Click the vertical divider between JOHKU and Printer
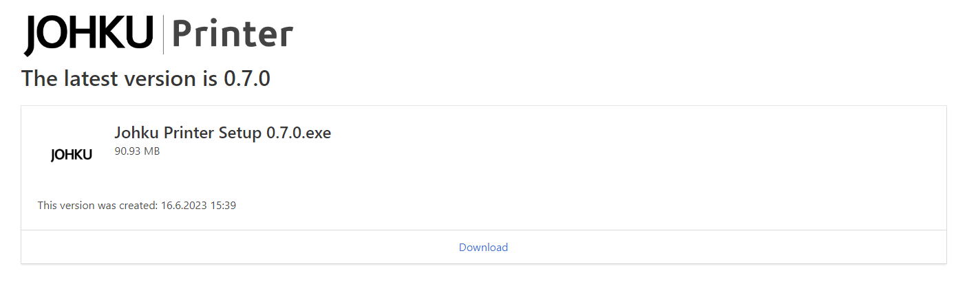The height and width of the screenshot is (282, 980). click(163, 35)
